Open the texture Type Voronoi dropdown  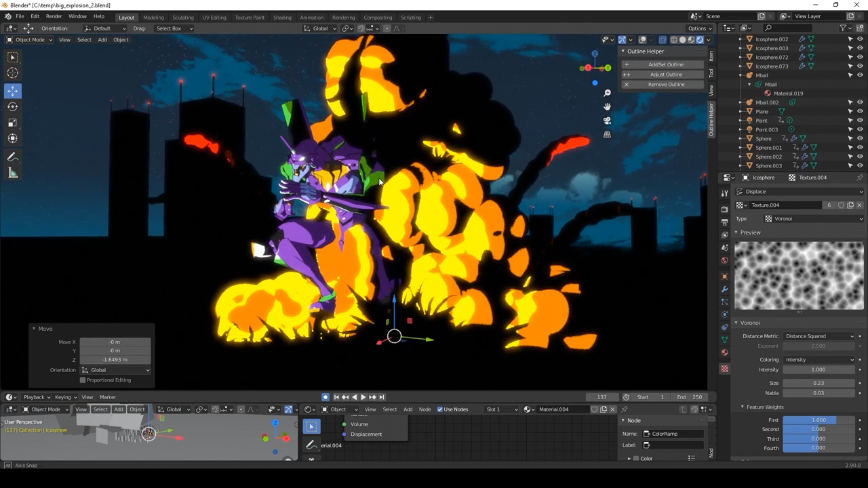click(x=813, y=219)
